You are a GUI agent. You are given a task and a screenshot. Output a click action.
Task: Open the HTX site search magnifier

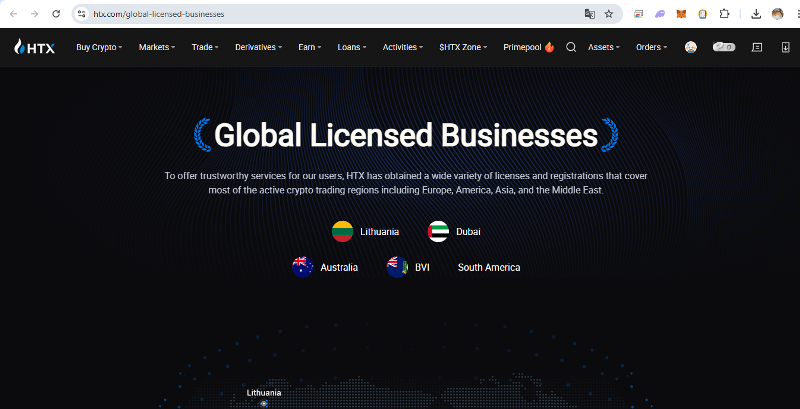(x=571, y=47)
